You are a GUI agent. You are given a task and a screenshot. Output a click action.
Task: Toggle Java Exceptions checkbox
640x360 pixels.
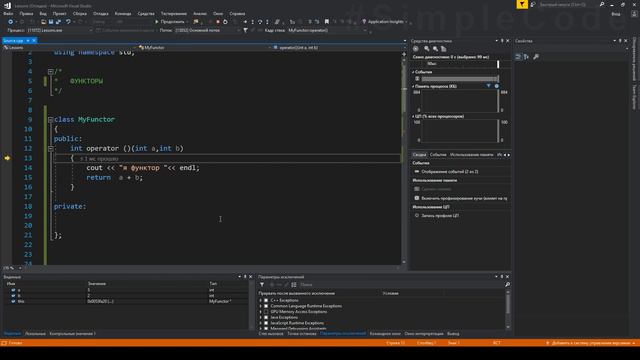click(x=266, y=318)
